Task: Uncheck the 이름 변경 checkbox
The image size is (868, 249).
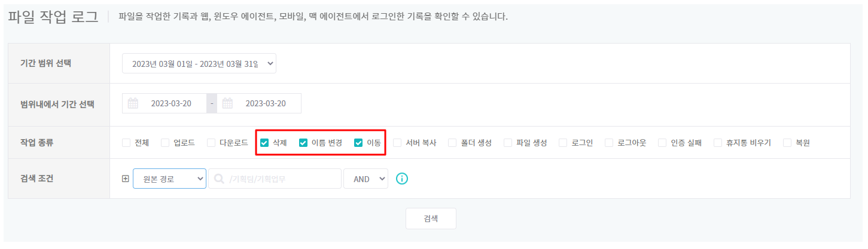Action: [303, 143]
